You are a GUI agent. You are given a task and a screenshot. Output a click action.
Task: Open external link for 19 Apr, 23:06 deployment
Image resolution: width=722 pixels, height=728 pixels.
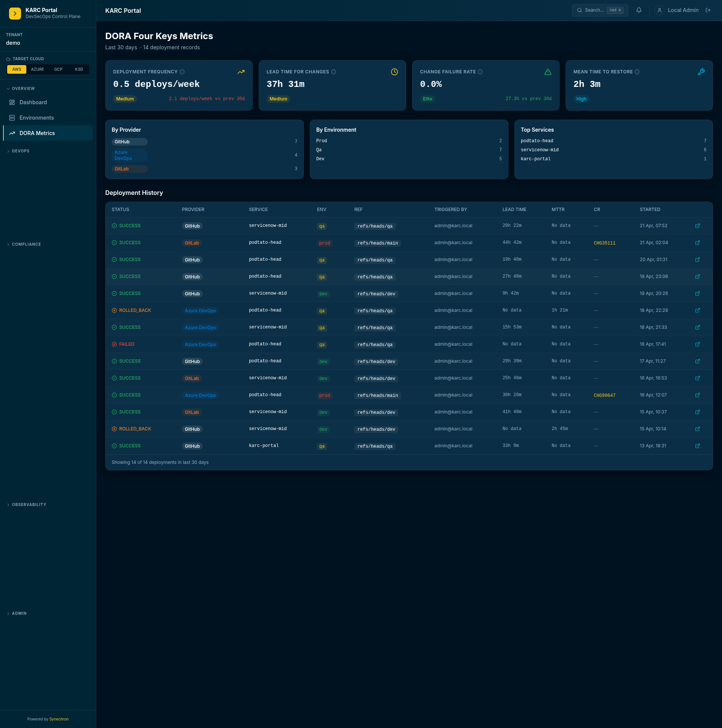pos(698,277)
